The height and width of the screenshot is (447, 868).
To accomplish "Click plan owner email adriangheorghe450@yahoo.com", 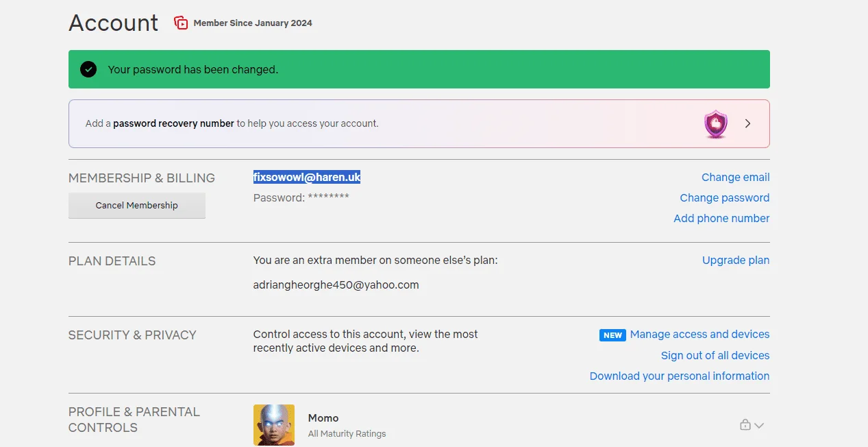I will [336, 285].
